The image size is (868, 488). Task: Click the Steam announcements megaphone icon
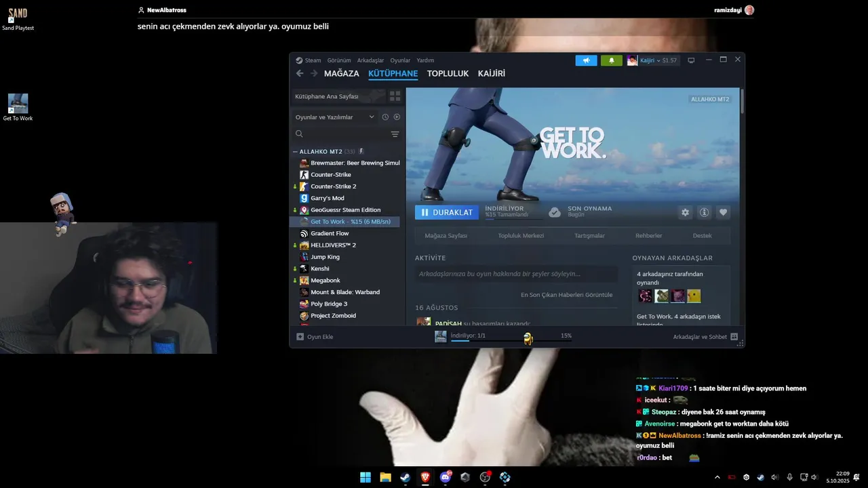(587, 60)
